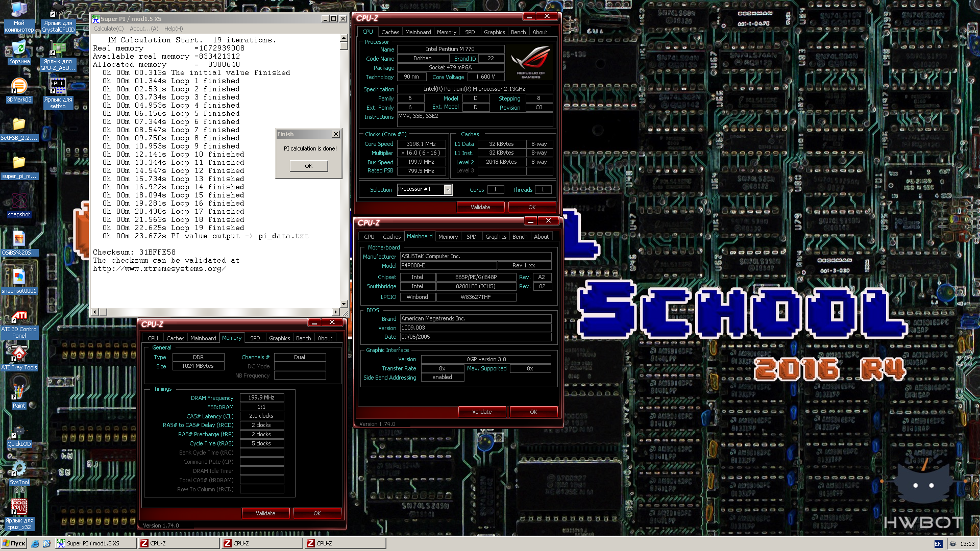The height and width of the screenshot is (551, 980).
Task: Open the CrystalCPUID shortcut icon
Action: click(x=58, y=17)
